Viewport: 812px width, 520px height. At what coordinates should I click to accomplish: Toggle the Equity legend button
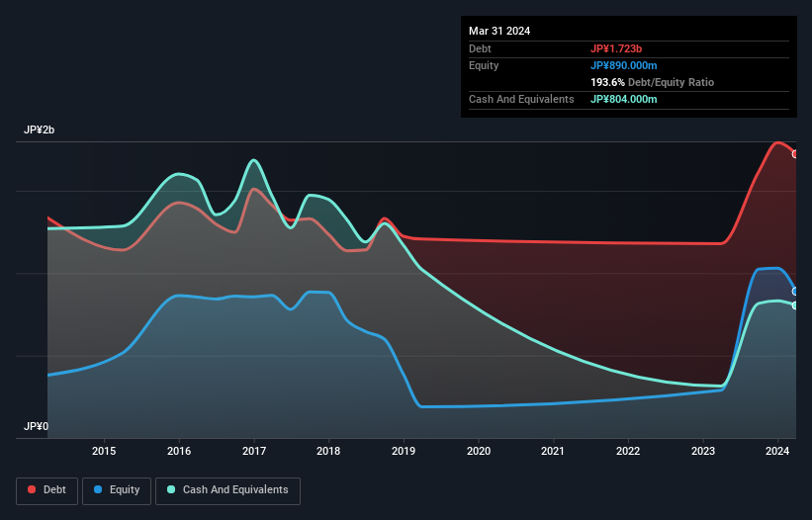(x=117, y=490)
